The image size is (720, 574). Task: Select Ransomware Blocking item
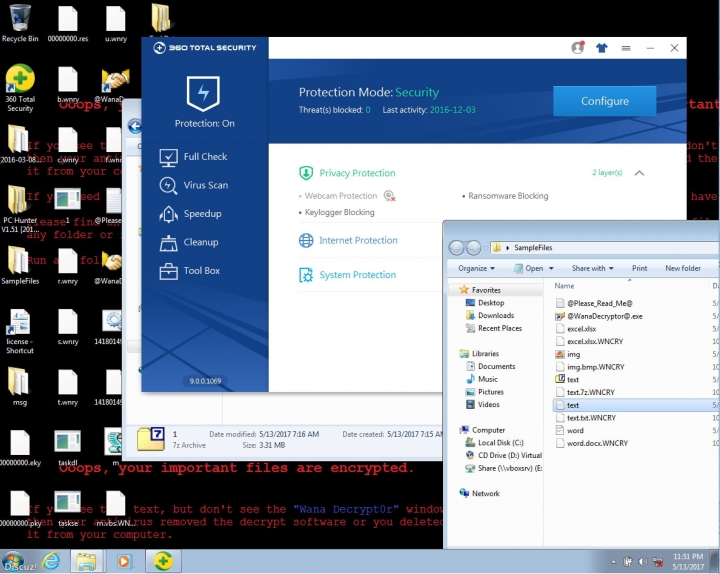(508, 196)
